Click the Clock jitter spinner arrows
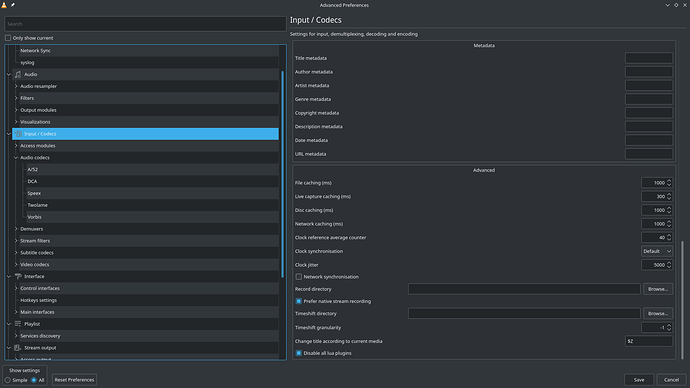690x388 pixels. [669, 265]
